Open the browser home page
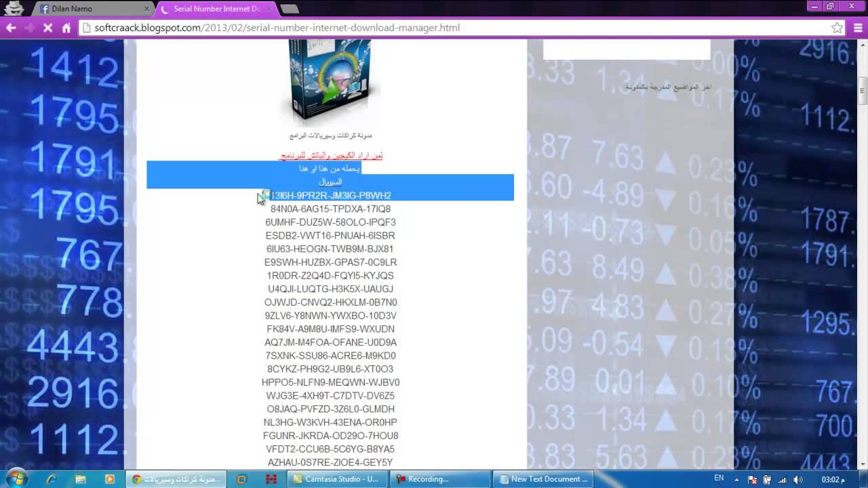This screenshot has width=868, height=488. 66,28
